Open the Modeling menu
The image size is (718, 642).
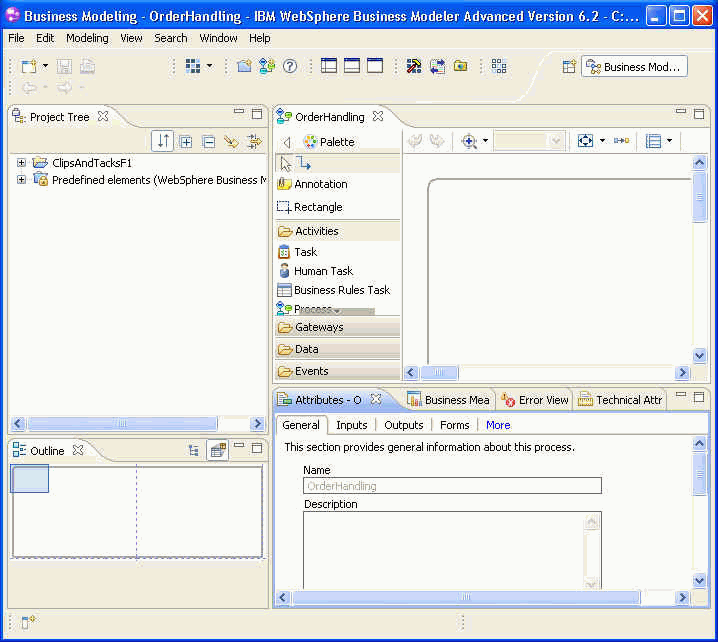click(x=87, y=38)
